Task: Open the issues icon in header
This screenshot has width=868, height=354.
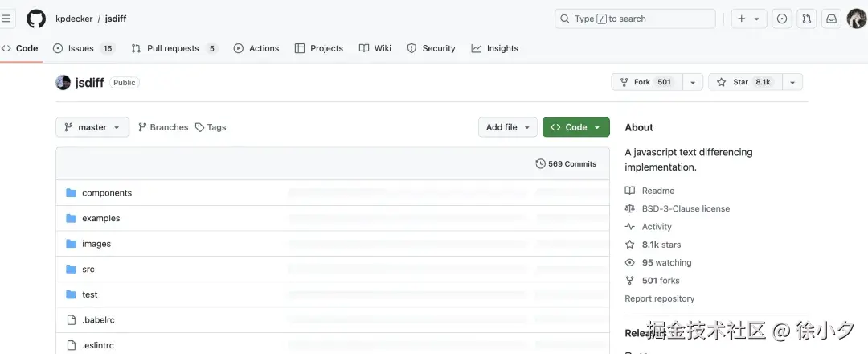Action: click(x=782, y=19)
